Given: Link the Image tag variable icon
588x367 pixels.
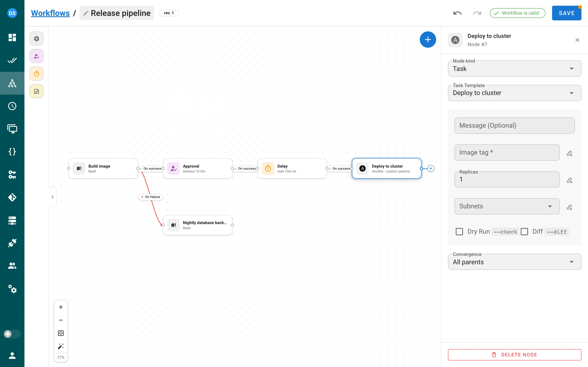Looking at the screenshot, I should [569, 153].
